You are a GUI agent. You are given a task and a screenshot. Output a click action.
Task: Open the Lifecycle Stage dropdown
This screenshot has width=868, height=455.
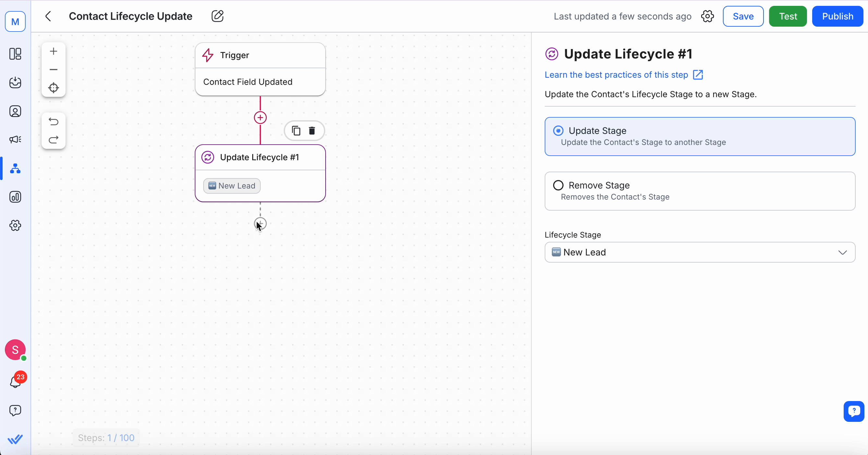[x=700, y=252]
